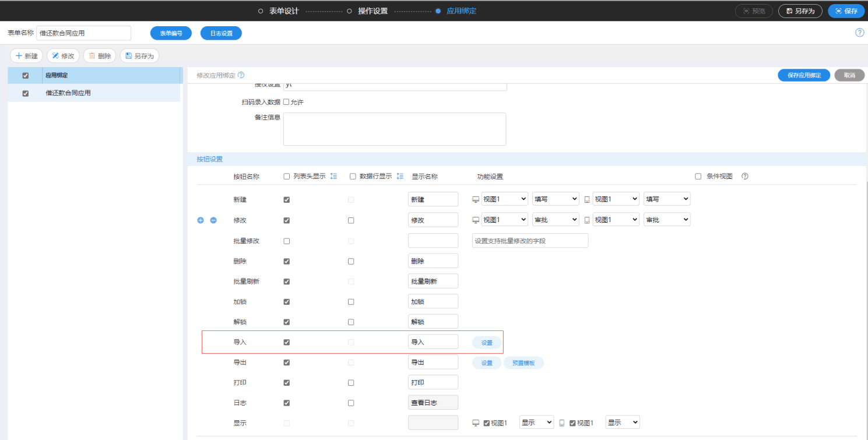The image size is (868, 440).
Task: Enable the 条件视图 checkbox
Action: coord(698,177)
